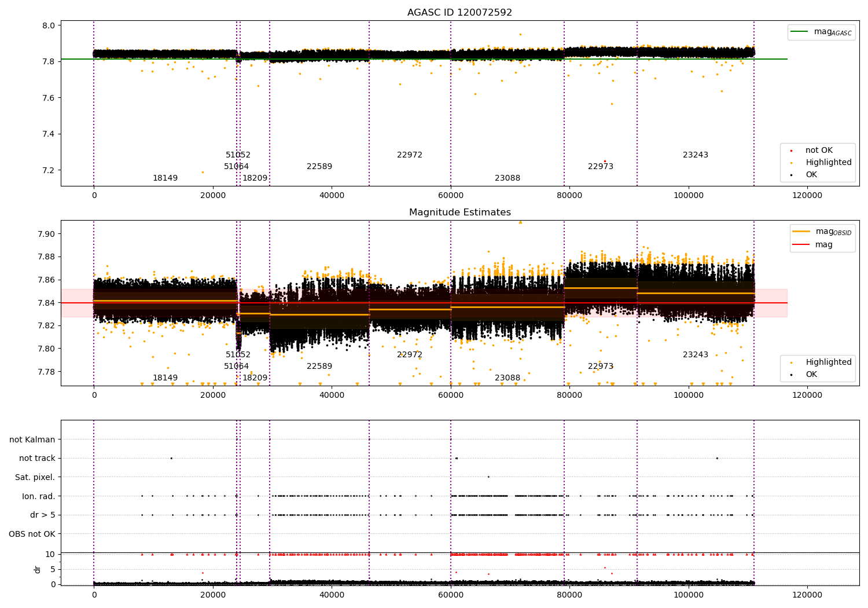The image size is (868, 608).
Task: Click the 'dr > 5' row label
Action: [x=43, y=515]
